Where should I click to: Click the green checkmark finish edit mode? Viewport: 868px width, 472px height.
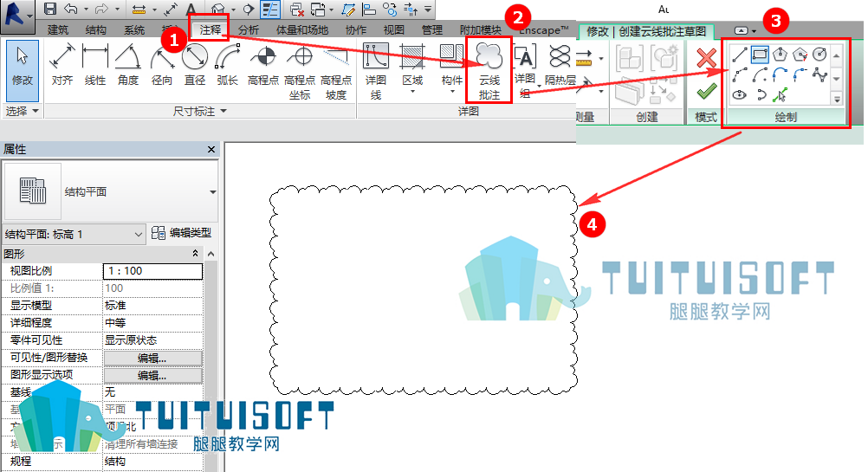pos(706,91)
